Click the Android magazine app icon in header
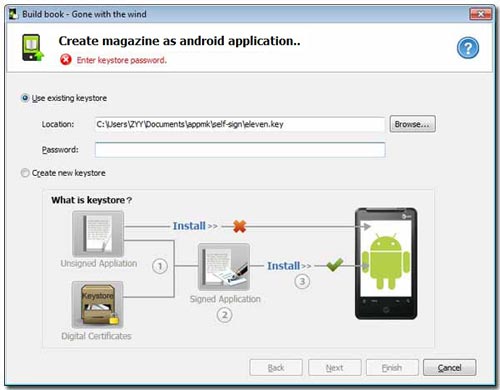500x390 pixels. pyautogui.click(x=33, y=48)
